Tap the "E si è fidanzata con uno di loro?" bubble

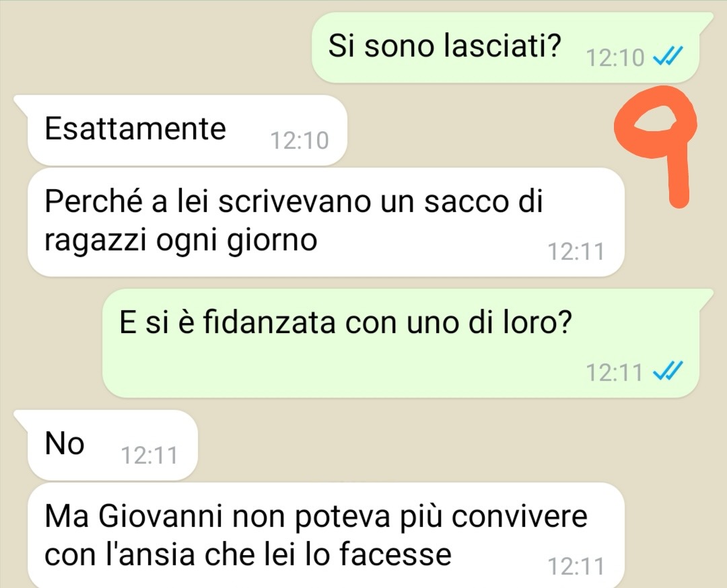coord(401,343)
